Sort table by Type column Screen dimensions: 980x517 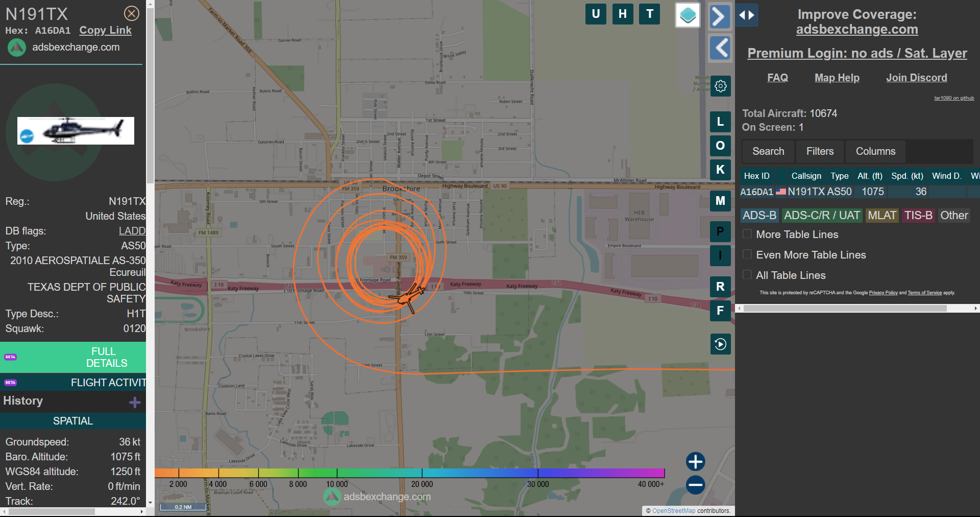tap(839, 176)
